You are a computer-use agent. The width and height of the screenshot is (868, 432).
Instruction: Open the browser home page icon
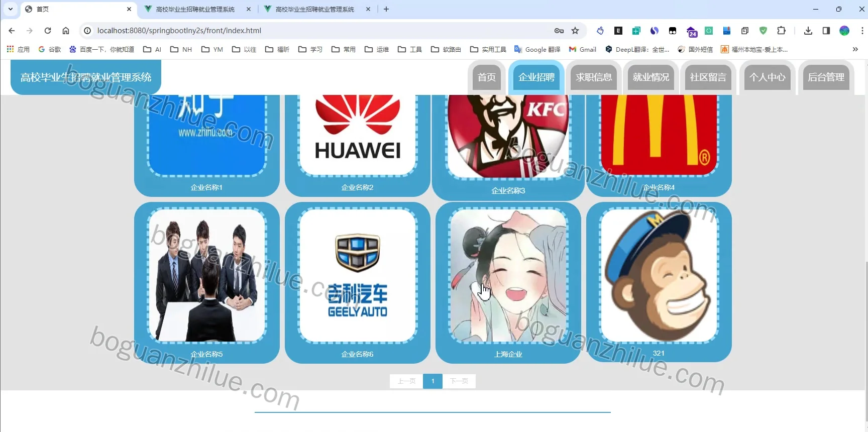point(66,31)
